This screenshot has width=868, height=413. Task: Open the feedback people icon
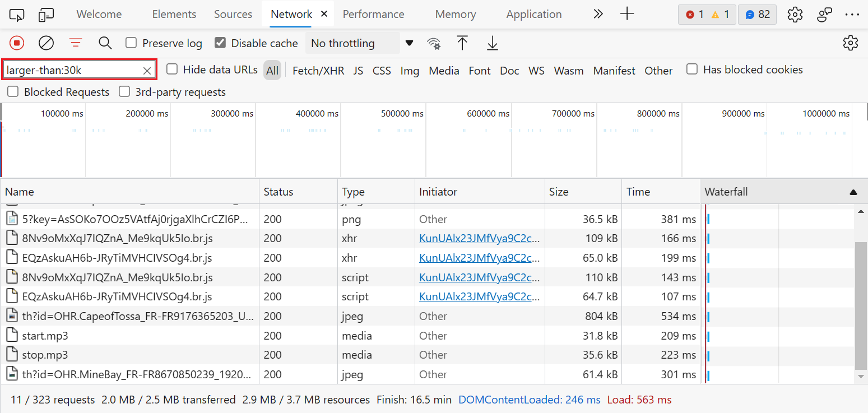[x=824, y=15]
